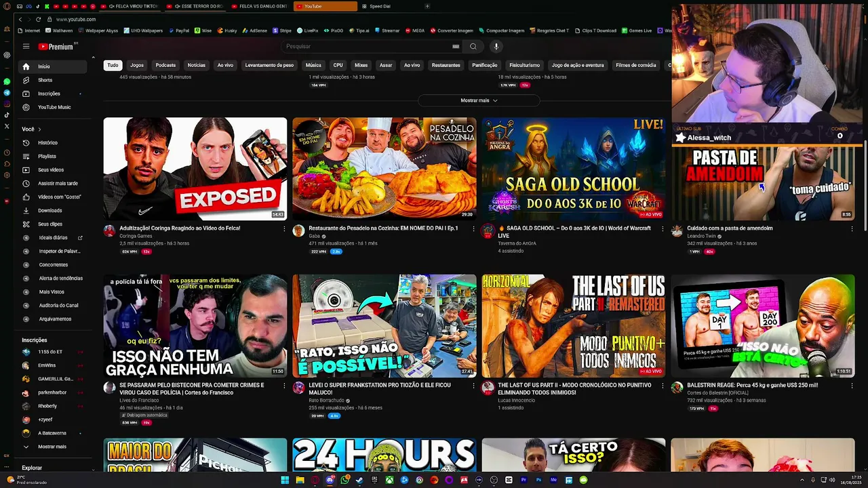Select the Levantamento de peso chip

pos(269,65)
